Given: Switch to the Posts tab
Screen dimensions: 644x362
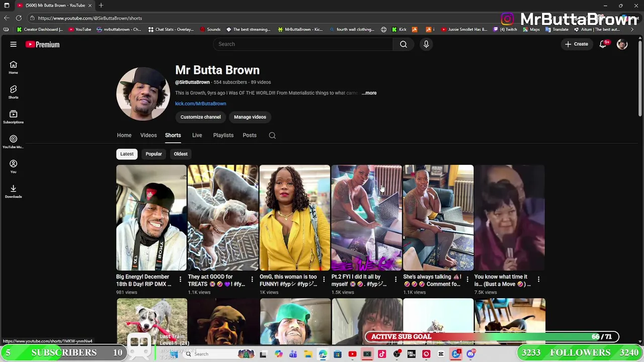Looking at the screenshot, I should 250,135.
